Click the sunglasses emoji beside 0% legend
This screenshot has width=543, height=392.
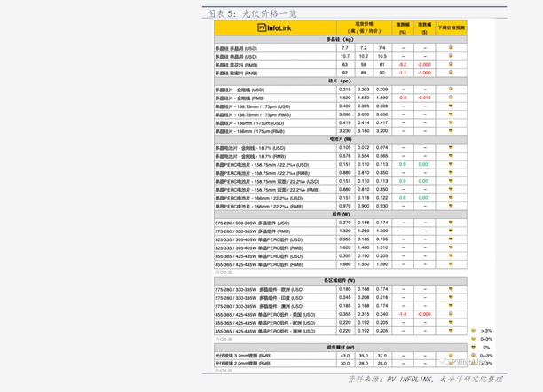pyautogui.click(x=474, y=347)
